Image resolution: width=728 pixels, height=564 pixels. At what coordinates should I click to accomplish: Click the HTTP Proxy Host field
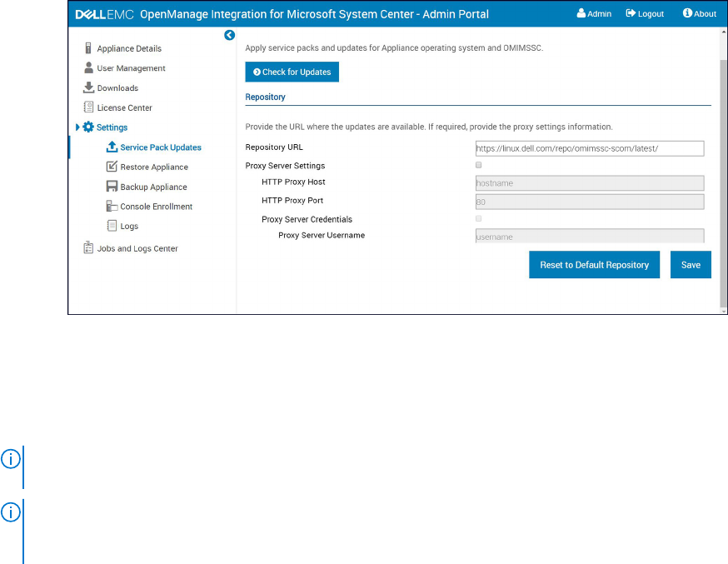(x=590, y=183)
